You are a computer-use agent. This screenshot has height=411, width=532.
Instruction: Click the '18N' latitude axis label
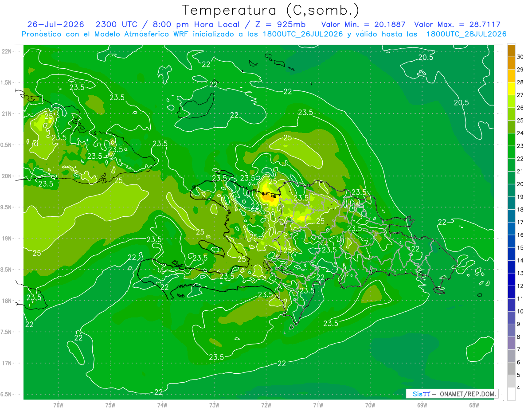pyautogui.click(x=7, y=301)
